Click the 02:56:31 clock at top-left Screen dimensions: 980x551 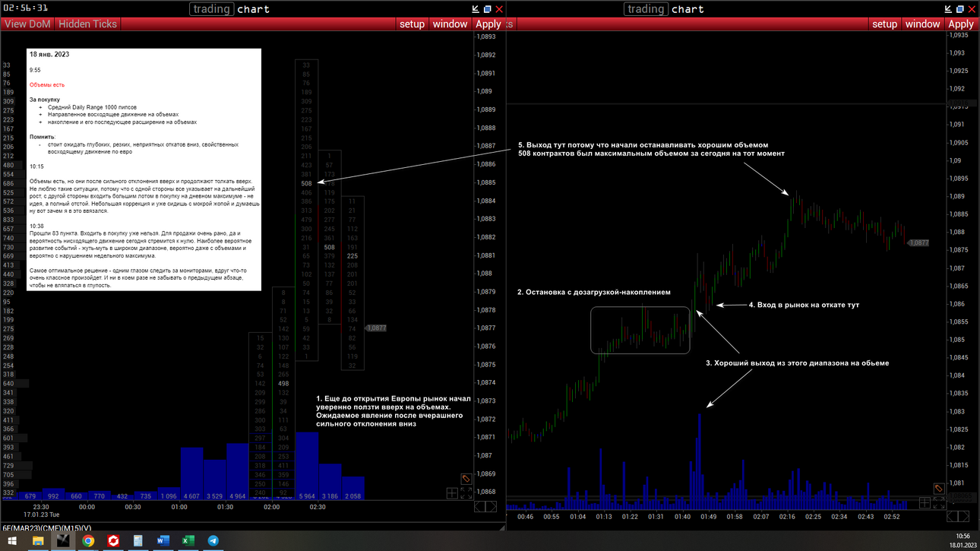pos(26,8)
